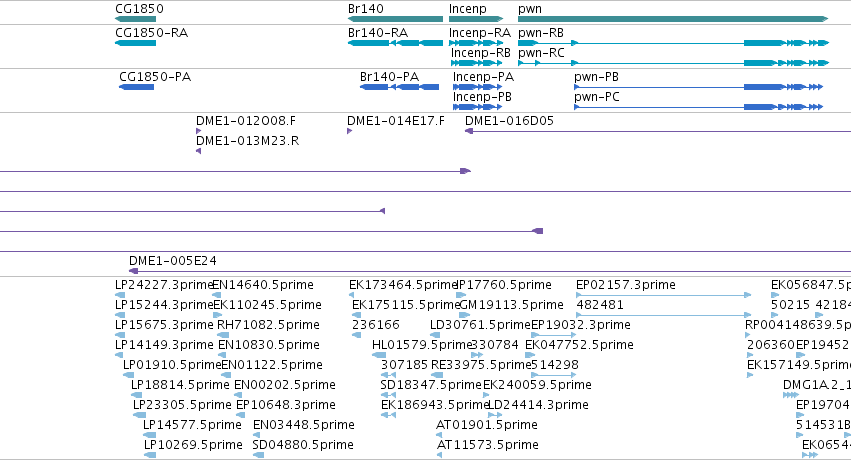The width and height of the screenshot is (851, 460).
Task: Select LP18814.5prime EST
Action: click(x=137, y=395)
